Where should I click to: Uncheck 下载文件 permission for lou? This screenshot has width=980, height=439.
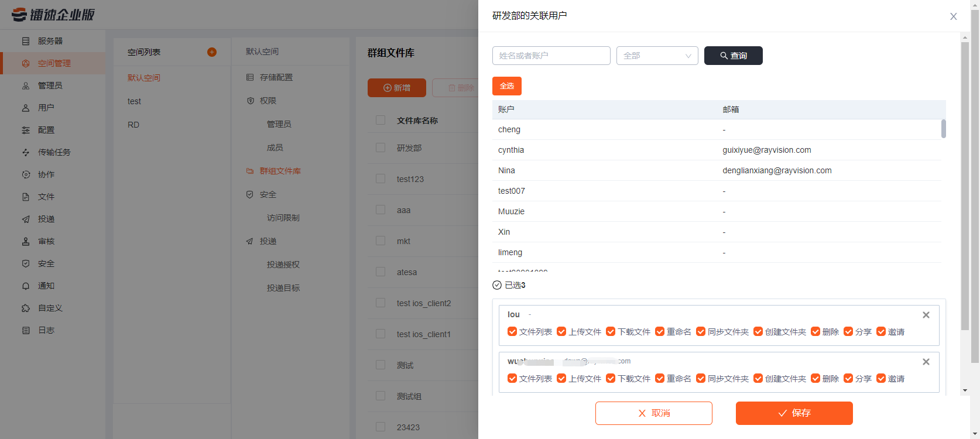611,332
